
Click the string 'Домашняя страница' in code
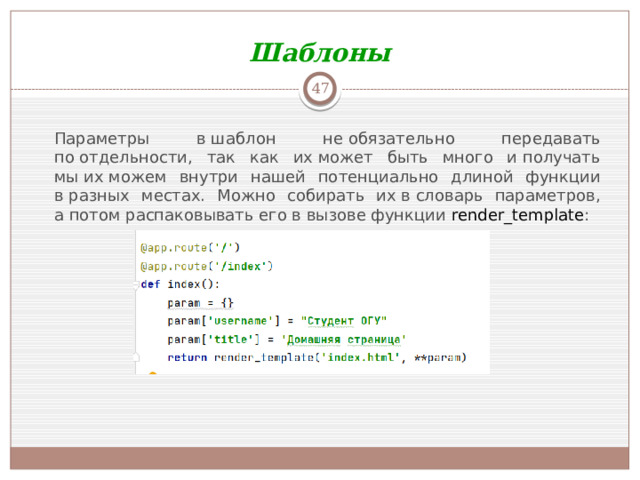tap(343, 340)
